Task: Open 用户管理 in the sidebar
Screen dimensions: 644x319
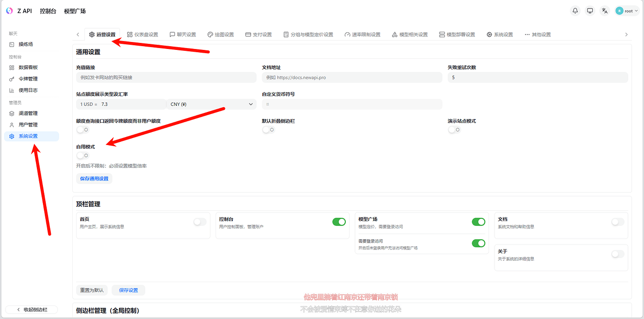Action: 32,125
